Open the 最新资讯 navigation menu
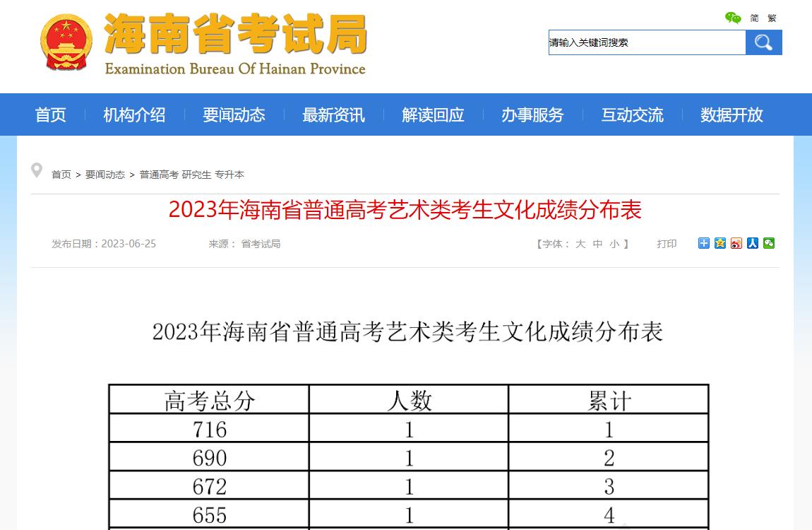Viewport: 812px width, 530px height. pyautogui.click(x=333, y=114)
